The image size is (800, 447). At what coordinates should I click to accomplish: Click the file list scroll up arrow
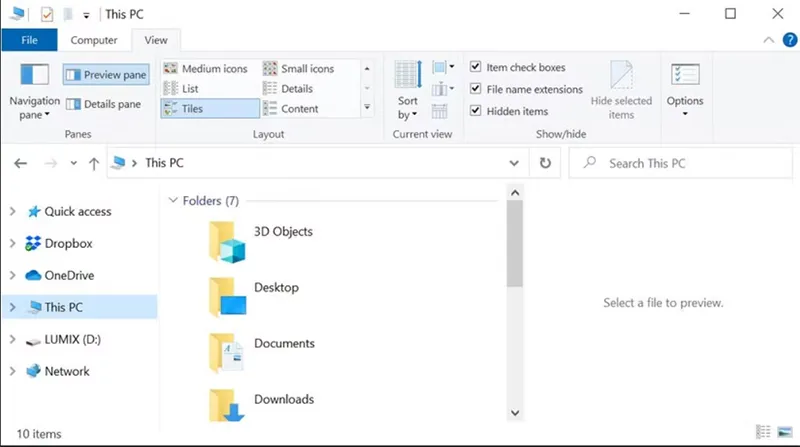515,193
